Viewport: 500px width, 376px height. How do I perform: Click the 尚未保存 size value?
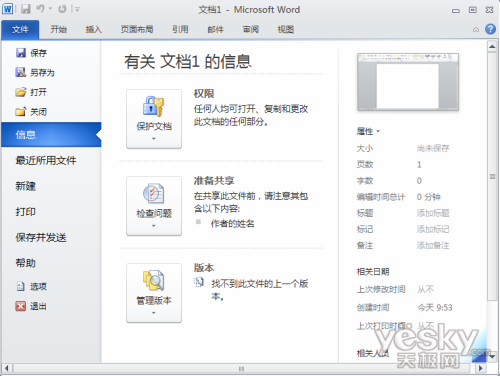click(433, 148)
